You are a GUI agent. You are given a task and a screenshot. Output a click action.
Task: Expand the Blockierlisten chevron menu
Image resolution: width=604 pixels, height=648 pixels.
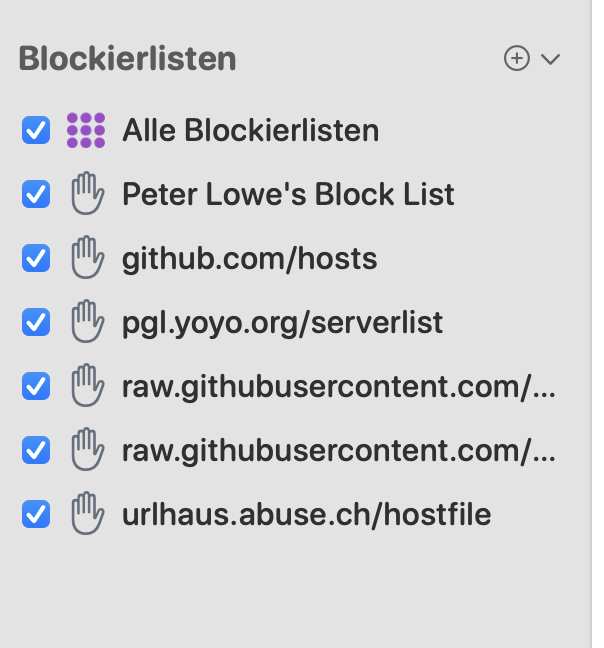point(551,59)
